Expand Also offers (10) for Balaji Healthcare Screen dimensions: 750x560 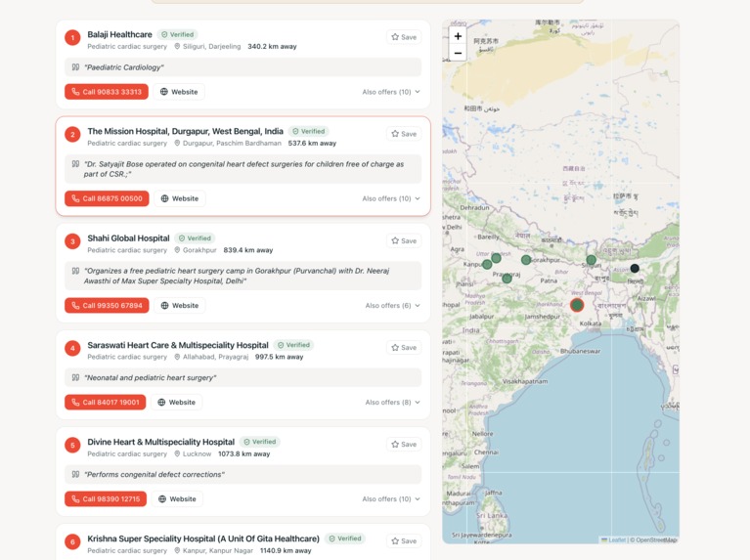coord(391,92)
